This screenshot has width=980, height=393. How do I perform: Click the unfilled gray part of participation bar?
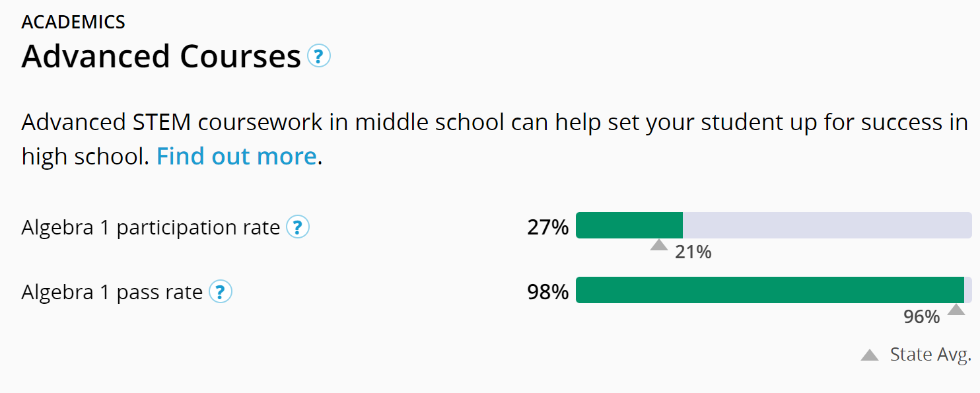[x=825, y=225]
